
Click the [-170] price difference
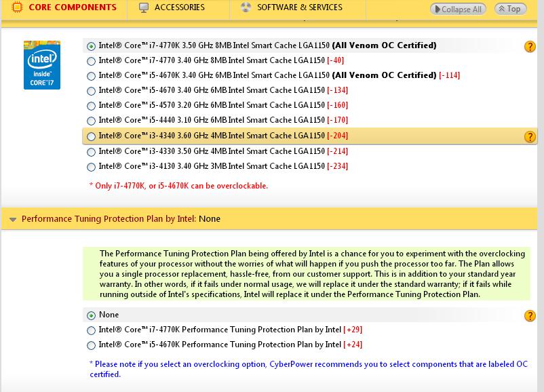coord(338,120)
